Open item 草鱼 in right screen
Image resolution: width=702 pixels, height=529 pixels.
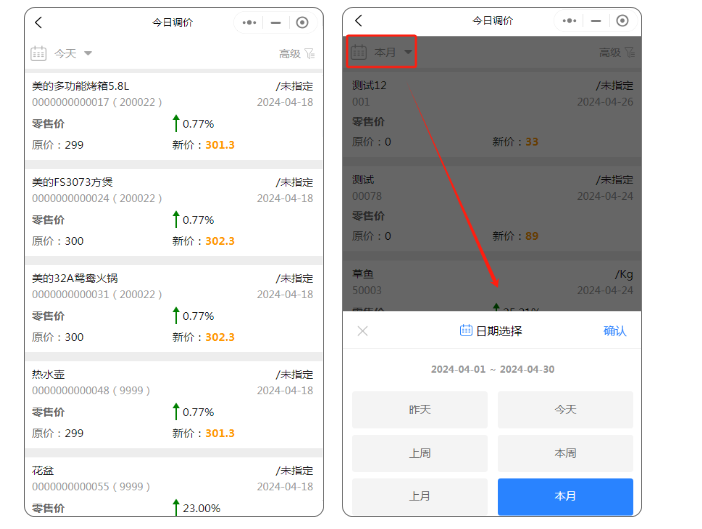(363, 274)
